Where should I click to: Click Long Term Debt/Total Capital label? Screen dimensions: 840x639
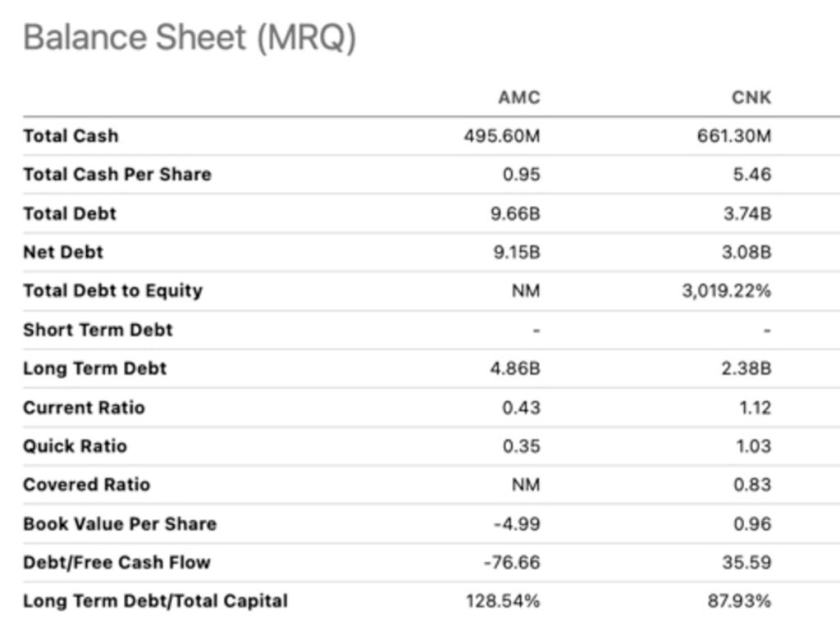pos(155,601)
